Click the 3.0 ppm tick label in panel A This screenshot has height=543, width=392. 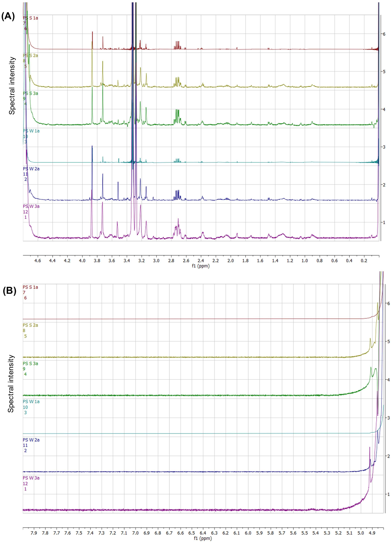[x=156, y=260]
